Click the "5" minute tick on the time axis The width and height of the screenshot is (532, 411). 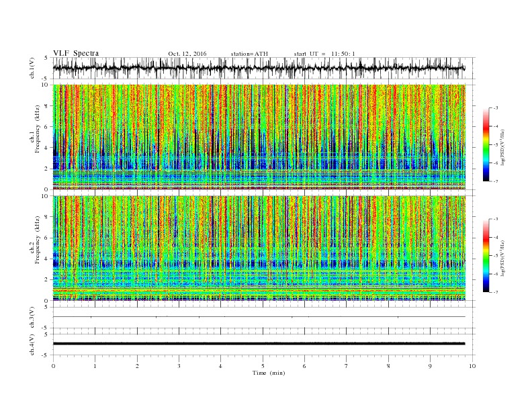click(x=263, y=366)
